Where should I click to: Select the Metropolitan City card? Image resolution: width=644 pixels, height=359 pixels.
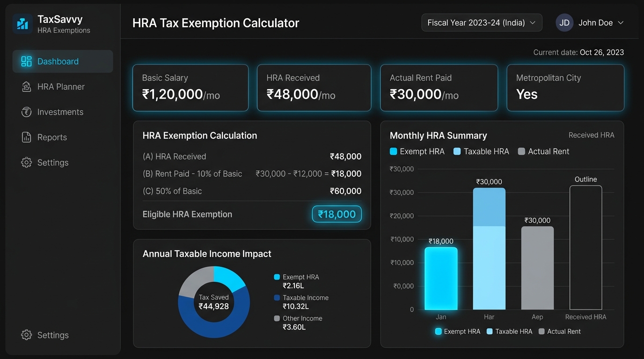pyautogui.click(x=565, y=88)
